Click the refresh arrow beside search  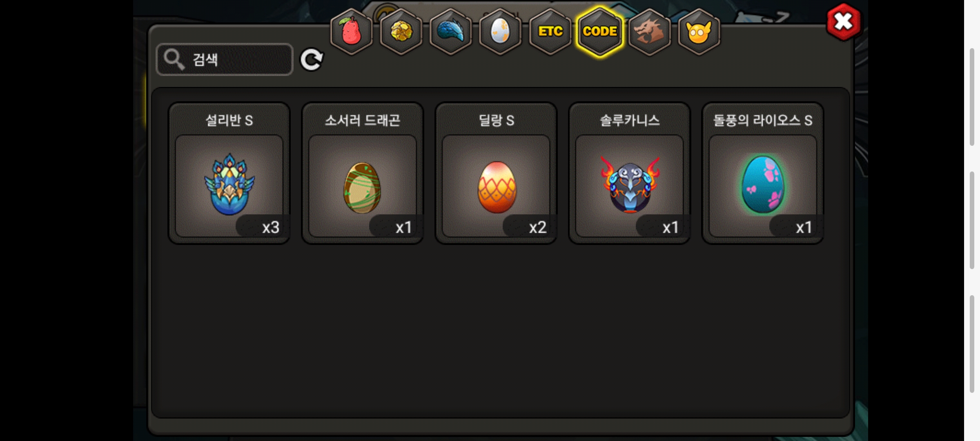312,60
